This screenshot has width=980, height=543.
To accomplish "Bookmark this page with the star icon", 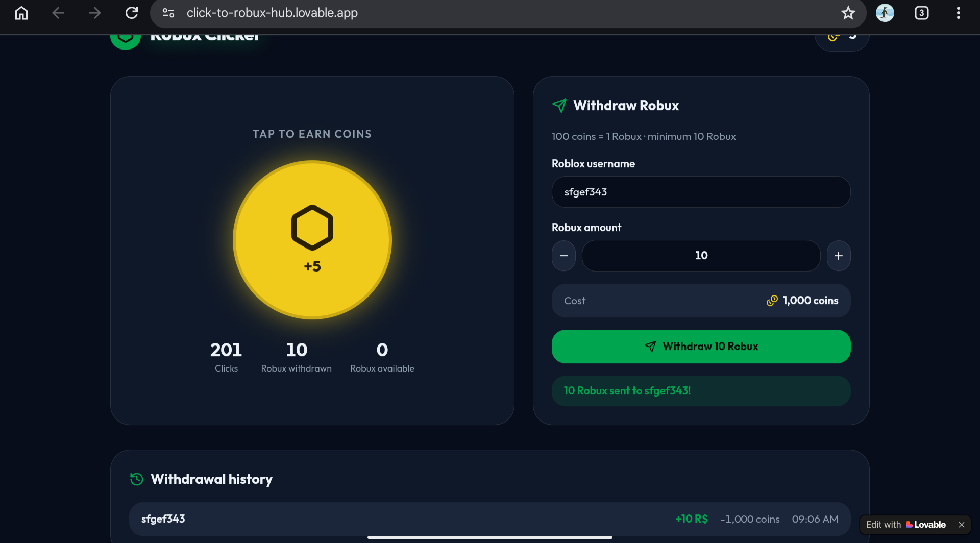I will pyautogui.click(x=848, y=13).
